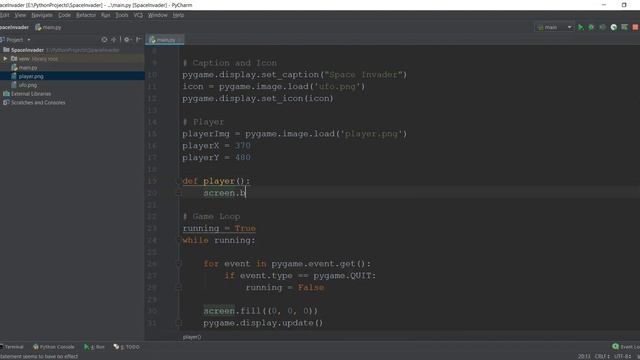Click the locate/scroll-from-source target icon in Project panel

(104, 40)
